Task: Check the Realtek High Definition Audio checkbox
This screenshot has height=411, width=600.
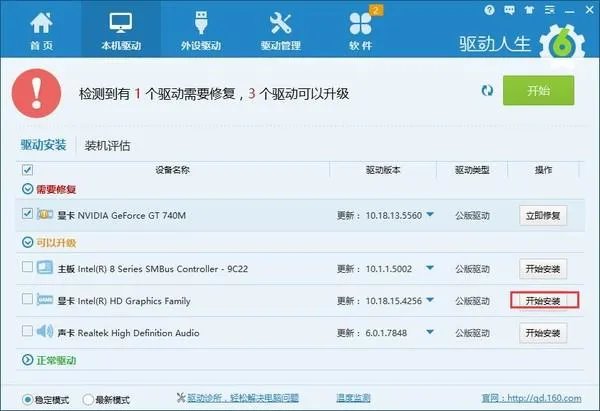Action: (x=27, y=331)
